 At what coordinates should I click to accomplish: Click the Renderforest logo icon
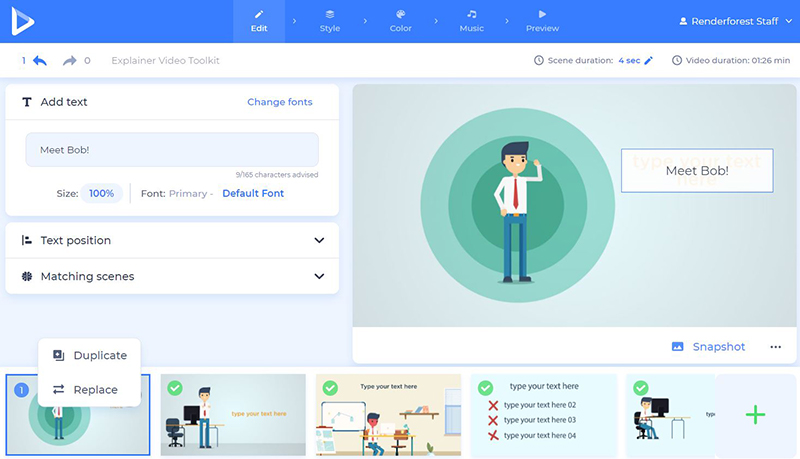21,21
